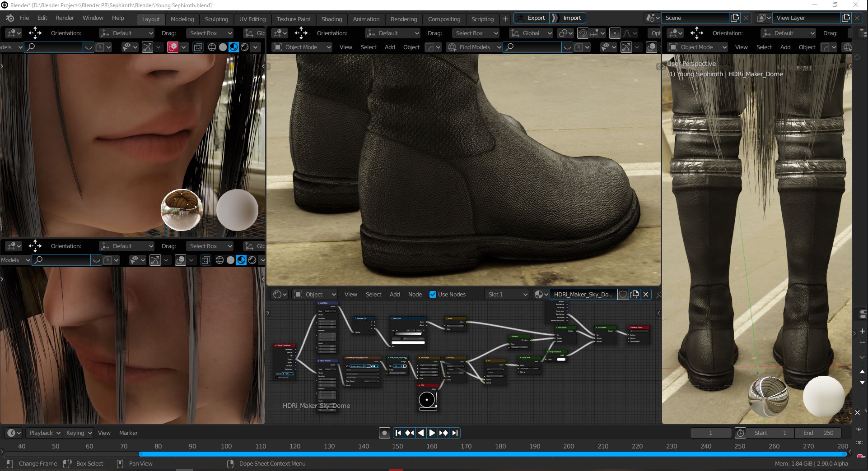Browse materials via the sphere icon
The image size is (868, 471).
coord(541,294)
